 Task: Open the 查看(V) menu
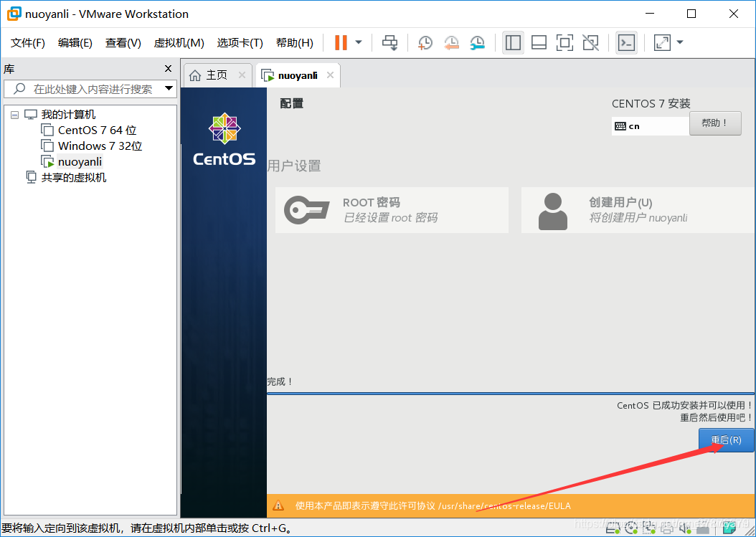pos(123,43)
